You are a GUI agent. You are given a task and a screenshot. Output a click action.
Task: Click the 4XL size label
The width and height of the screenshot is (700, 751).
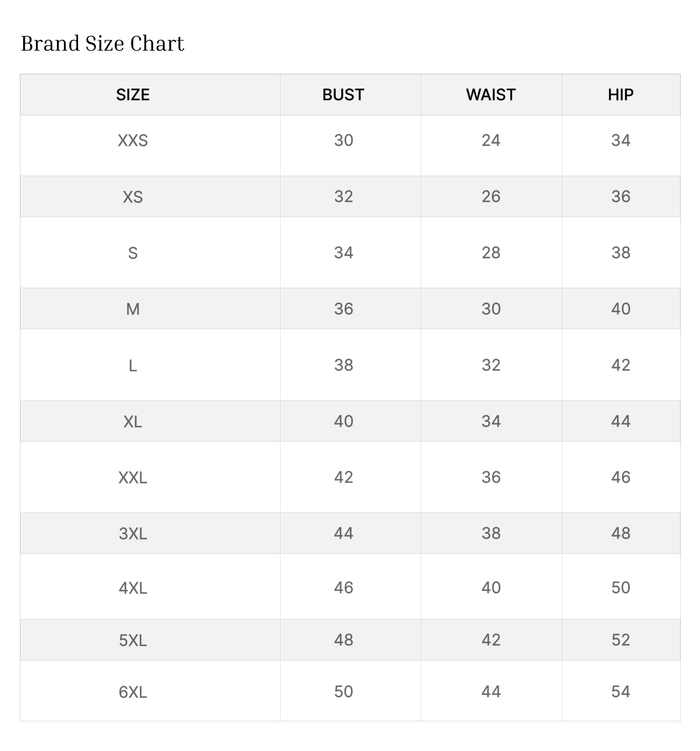132,587
